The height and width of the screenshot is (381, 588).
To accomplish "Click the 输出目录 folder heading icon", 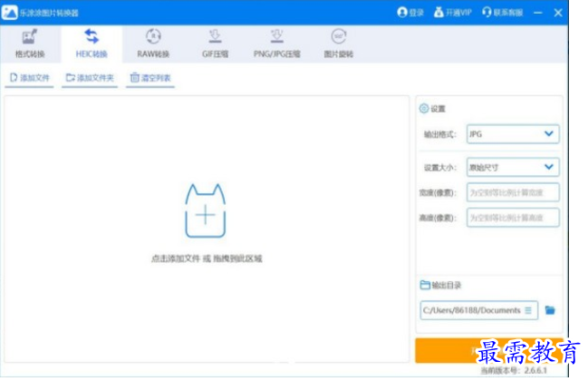I will [425, 285].
